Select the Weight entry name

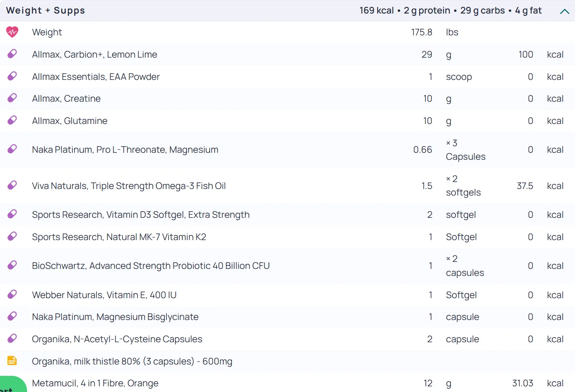click(47, 32)
